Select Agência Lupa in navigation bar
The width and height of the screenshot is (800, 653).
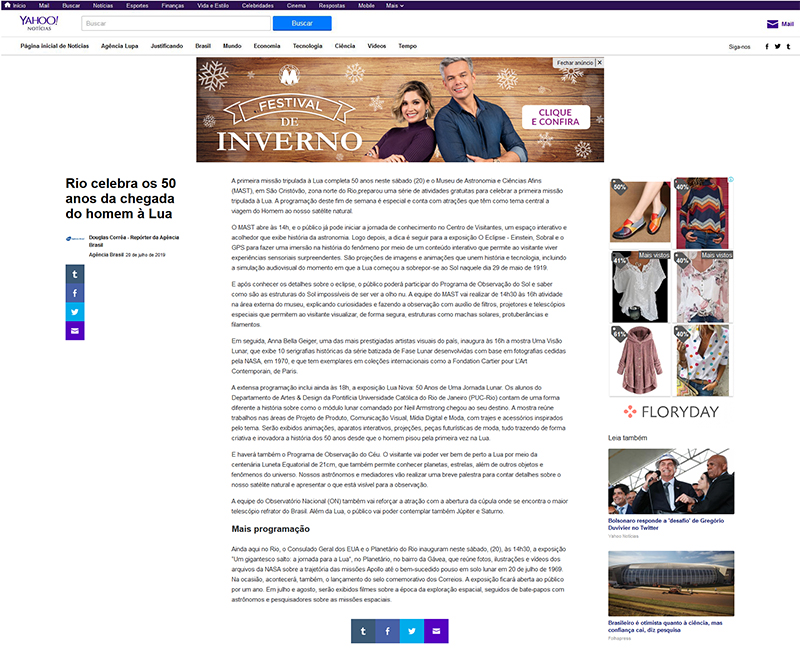click(x=120, y=46)
